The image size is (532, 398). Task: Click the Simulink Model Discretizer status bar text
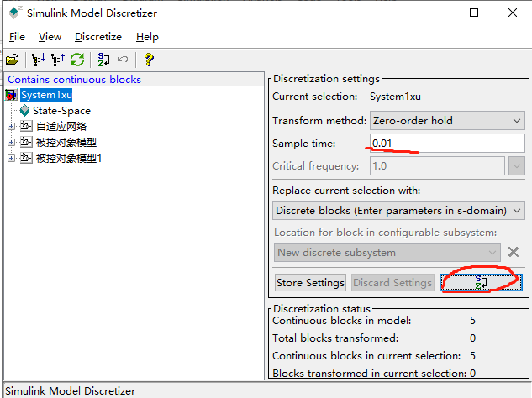[x=70, y=391]
